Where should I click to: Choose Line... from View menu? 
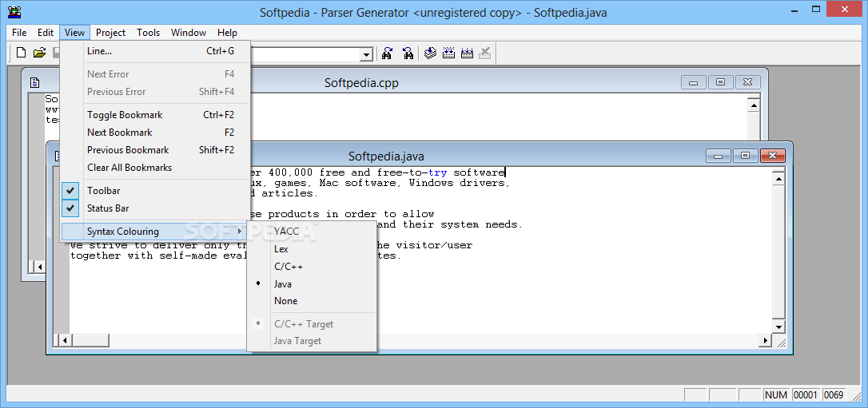[x=156, y=51]
